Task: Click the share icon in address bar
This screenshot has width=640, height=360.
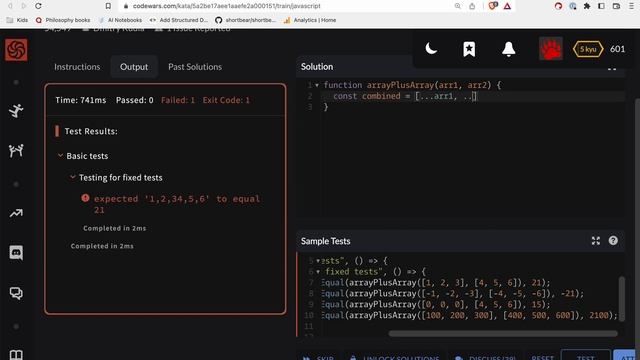Action: pyautogui.click(x=472, y=6)
